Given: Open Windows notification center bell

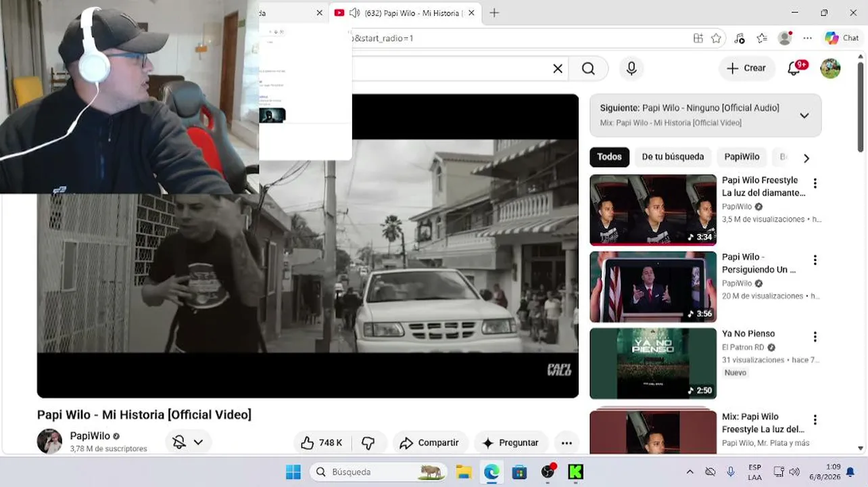Looking at the screenshot, I should click(850, 471).
